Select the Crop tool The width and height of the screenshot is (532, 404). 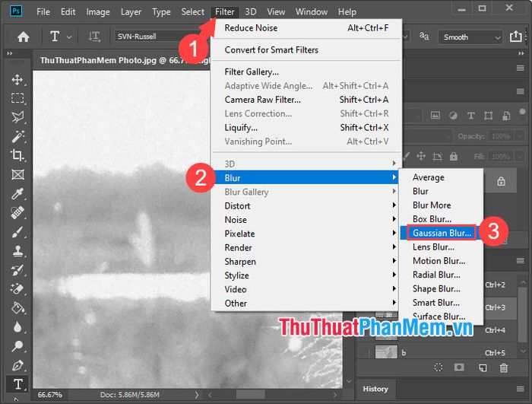tap(17, 155)
